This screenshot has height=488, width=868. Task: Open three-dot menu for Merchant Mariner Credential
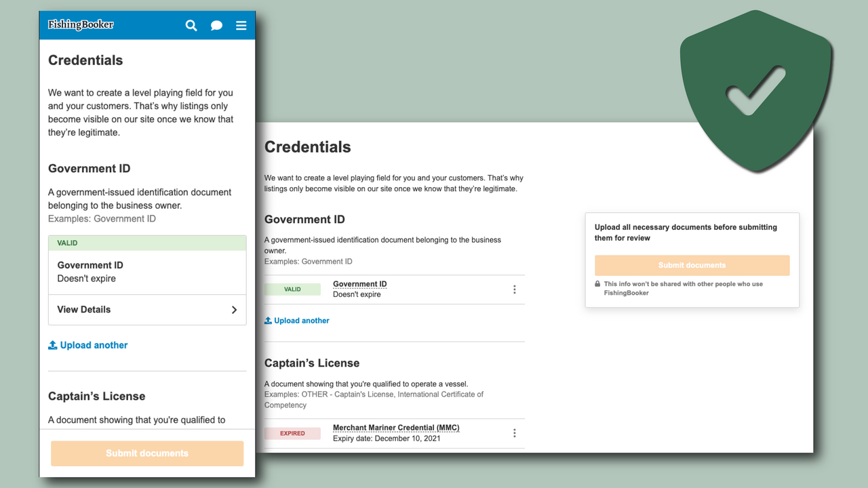click(514, 433)
